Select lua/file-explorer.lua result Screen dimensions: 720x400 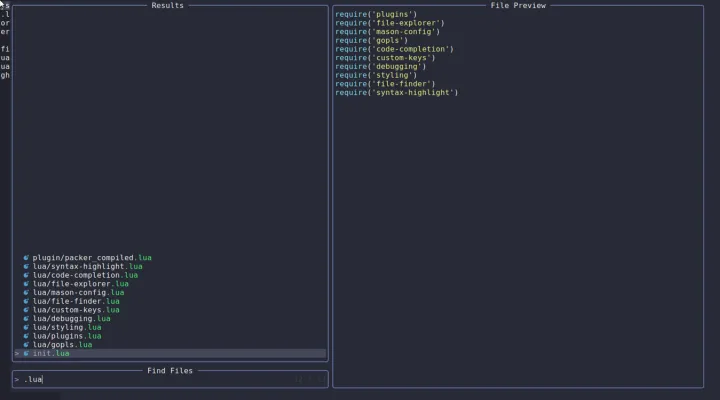(80, 284)
